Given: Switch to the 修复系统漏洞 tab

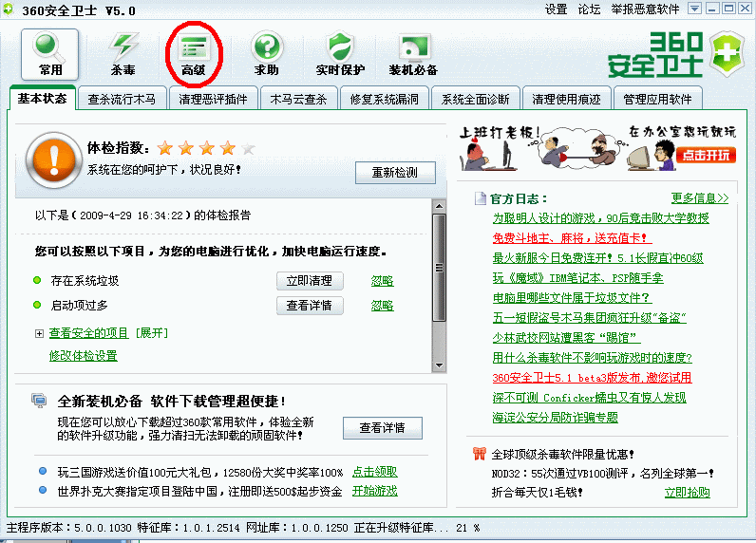Looking at the screenshot, I should pos(384,99).
